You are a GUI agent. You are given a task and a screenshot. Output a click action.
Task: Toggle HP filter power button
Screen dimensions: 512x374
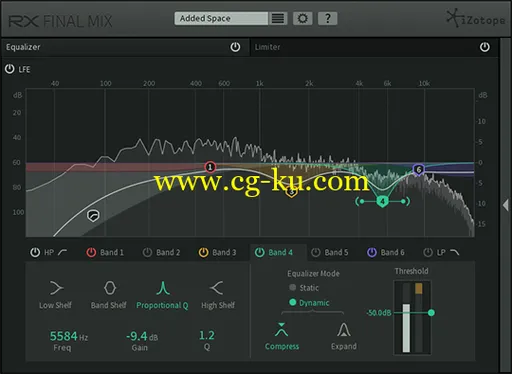[x=35, y=252]
